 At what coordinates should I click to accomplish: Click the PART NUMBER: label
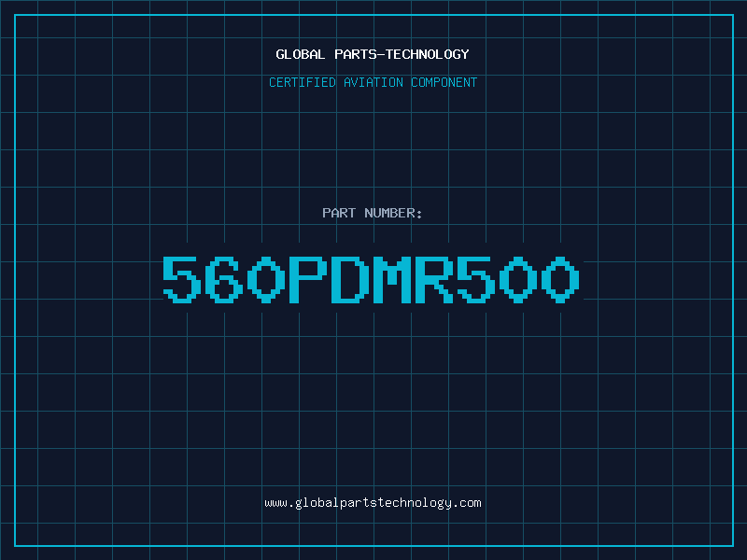[373, 213]
